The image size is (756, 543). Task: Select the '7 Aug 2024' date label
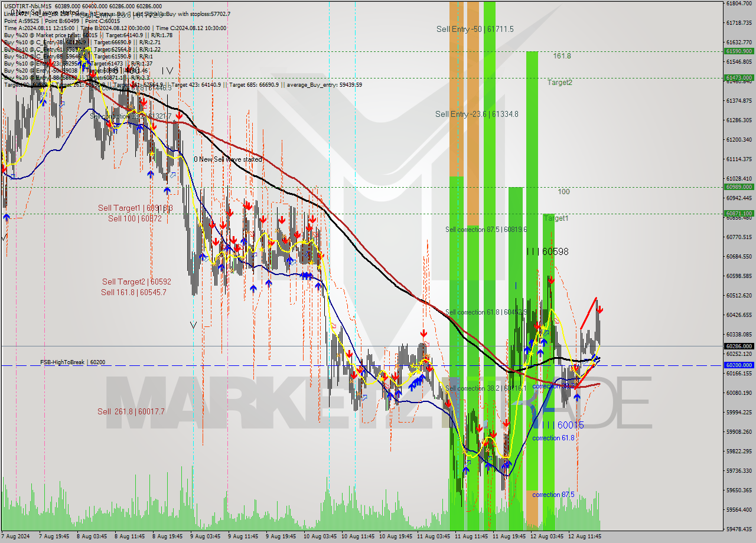16,537
